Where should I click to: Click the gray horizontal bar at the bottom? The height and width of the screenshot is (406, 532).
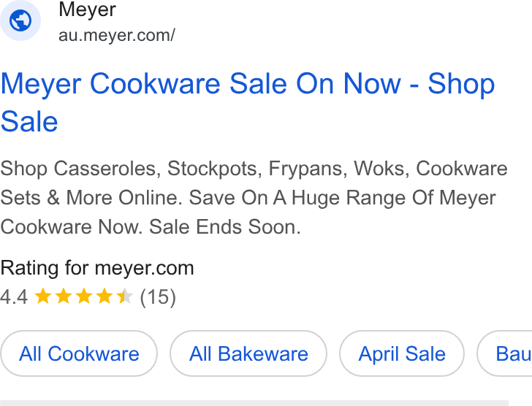[x=254, y=403]
